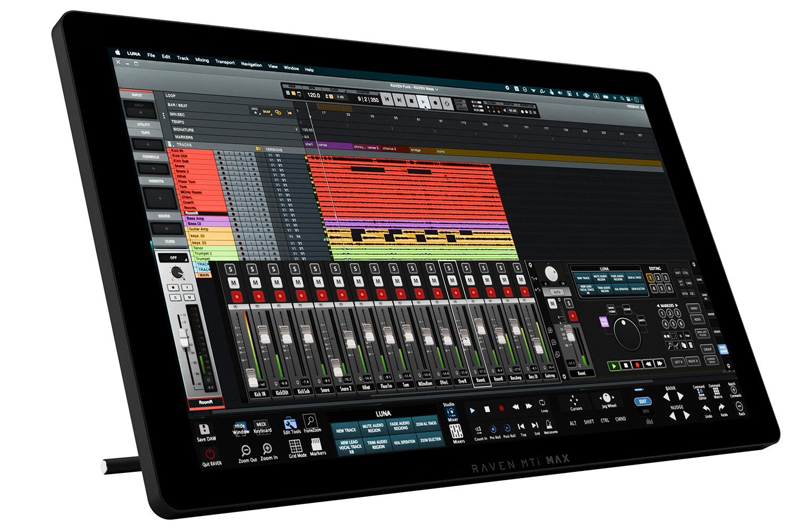Select the bridge section marker in the timeline
This screenshot has width=798, height=532.
point(415,150)
